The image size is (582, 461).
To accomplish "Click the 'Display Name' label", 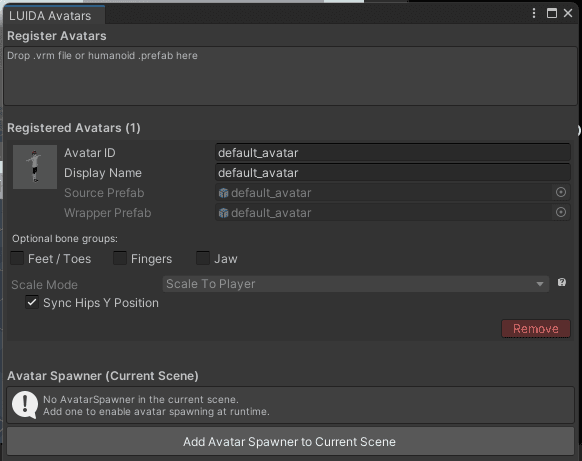I will pos(103,173).
